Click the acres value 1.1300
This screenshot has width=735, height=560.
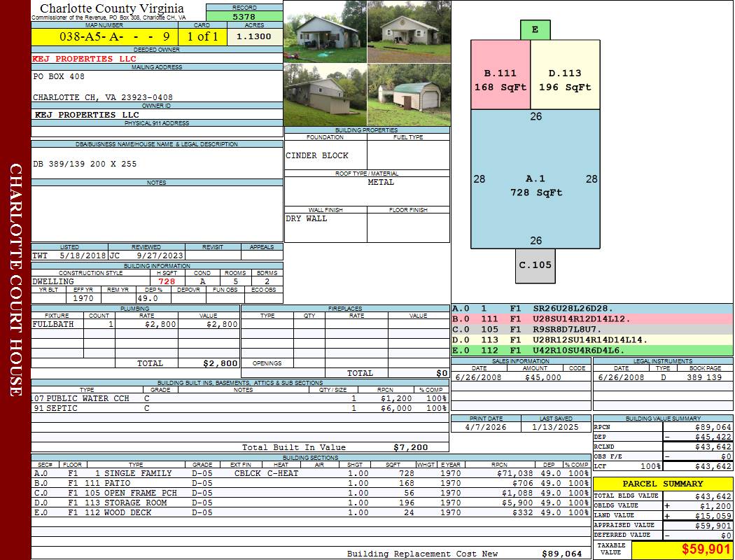(254, 36)
